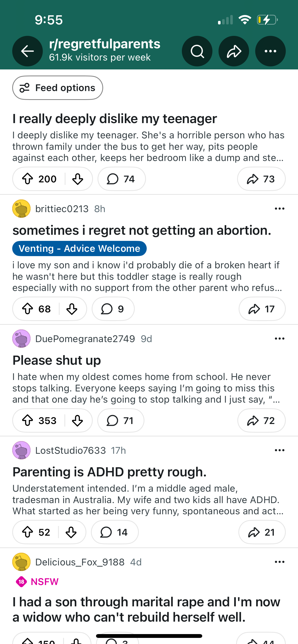This screenshot has width=298, height=644.
Task: Tap the share subreddit arrow icon
Action: tap(234, 51)
